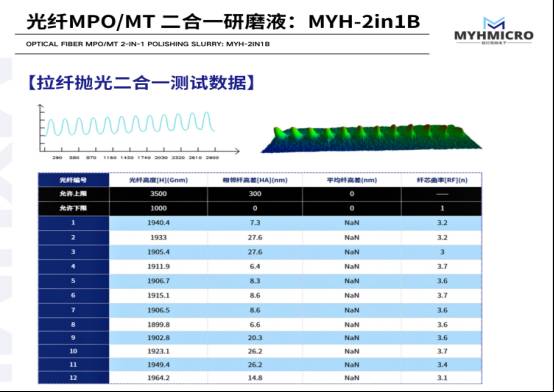Select the 27.6 value in fiber row 2
Screen dimensions: 554x392
tap(255, 238)
